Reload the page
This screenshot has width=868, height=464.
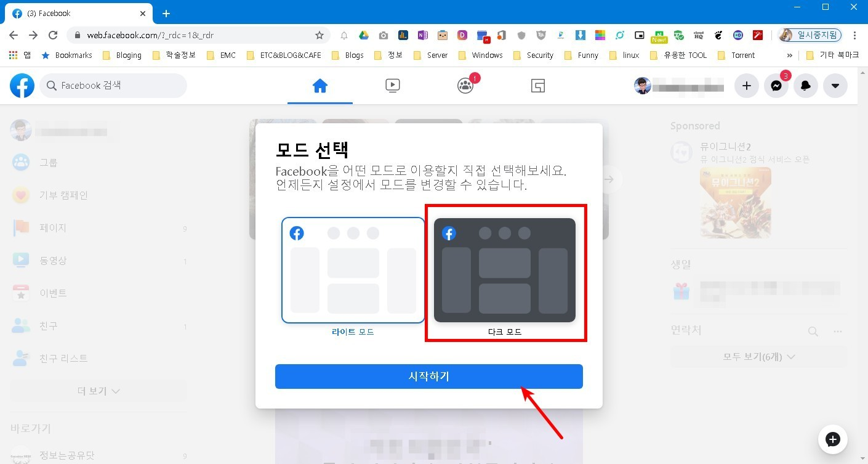click(x=53, y=35)
